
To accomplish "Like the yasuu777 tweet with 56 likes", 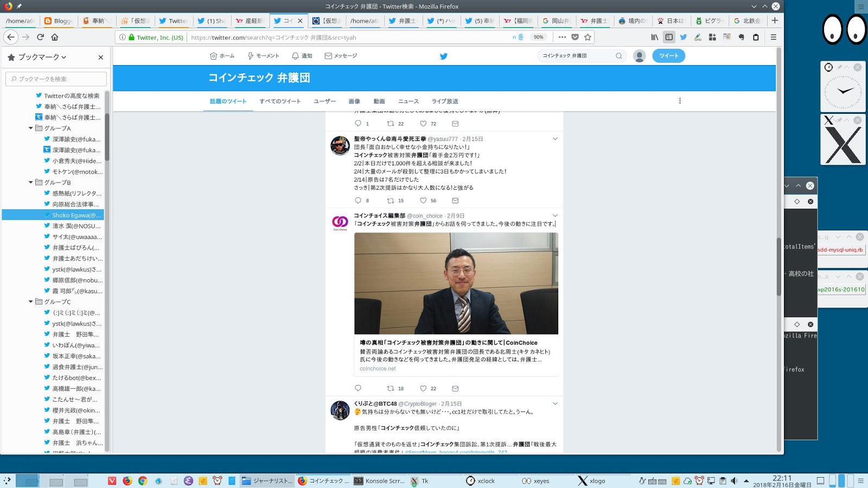I will 423,201.
